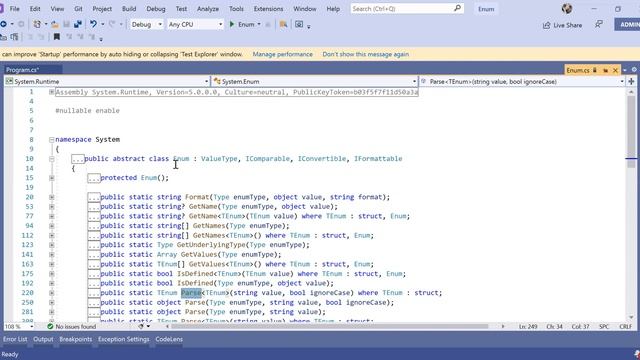Click the screen icon after Find in Files

coord(299,24)
